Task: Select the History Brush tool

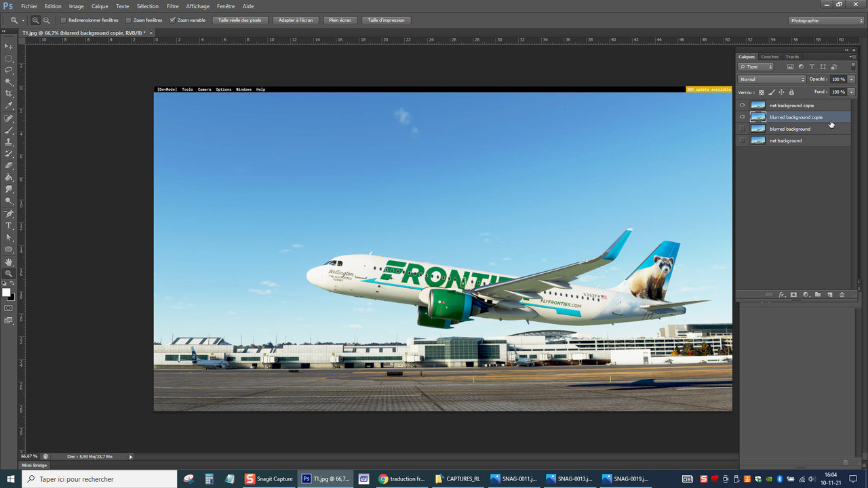Action: 9,154
